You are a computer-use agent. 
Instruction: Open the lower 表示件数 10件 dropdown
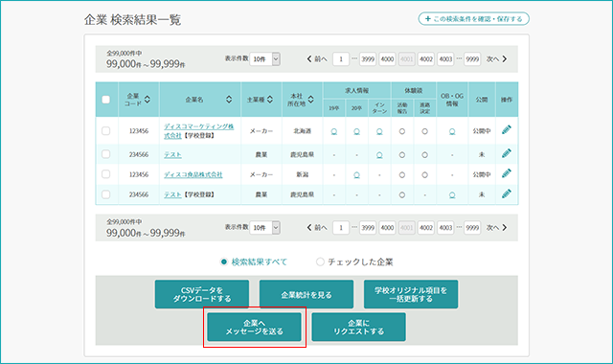coord(264,228)
